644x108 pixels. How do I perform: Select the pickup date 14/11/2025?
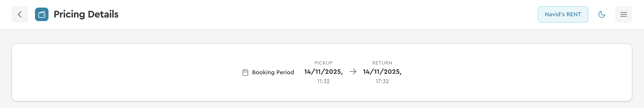323,72
